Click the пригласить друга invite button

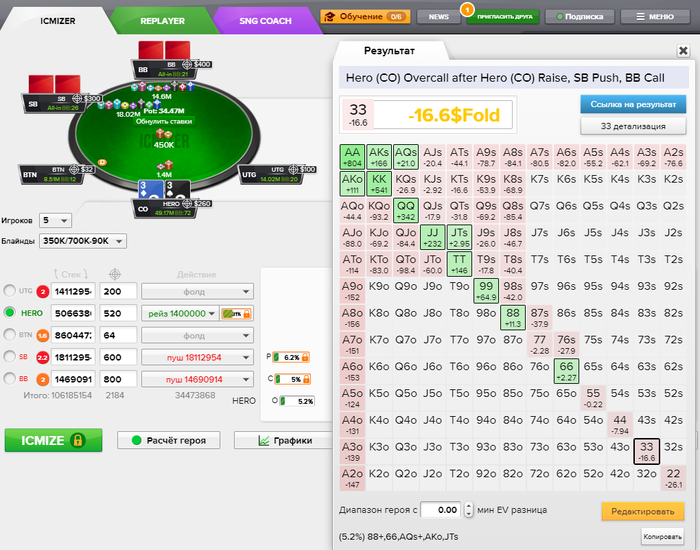click(x=503, y=17)
